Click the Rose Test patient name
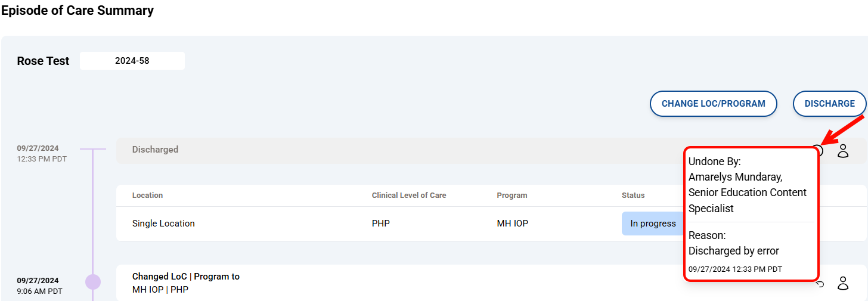The height and width of the screenshot is (301, 868). coord(43,61)
